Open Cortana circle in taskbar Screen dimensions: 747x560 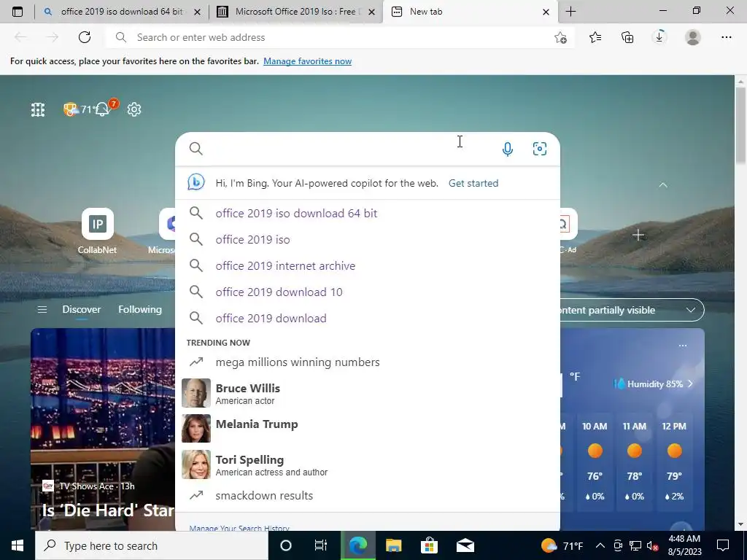286,545
